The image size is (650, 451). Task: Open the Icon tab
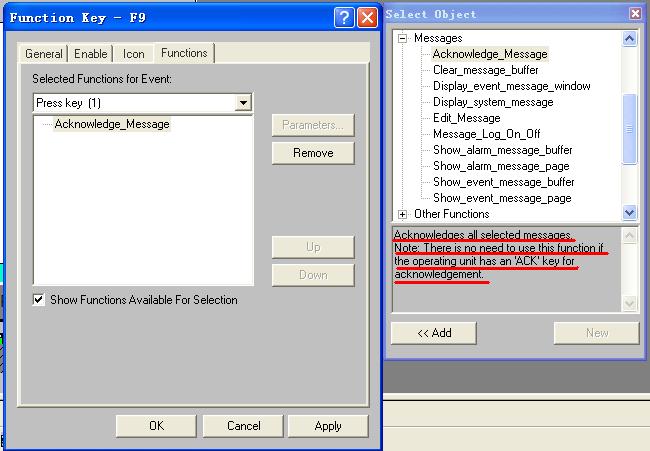[133, 53]
